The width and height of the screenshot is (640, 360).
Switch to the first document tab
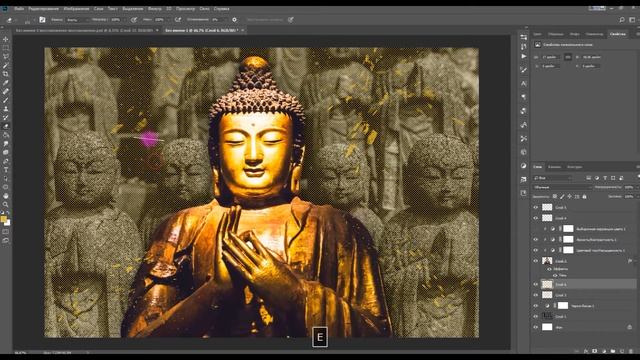[x=84, y=30]
